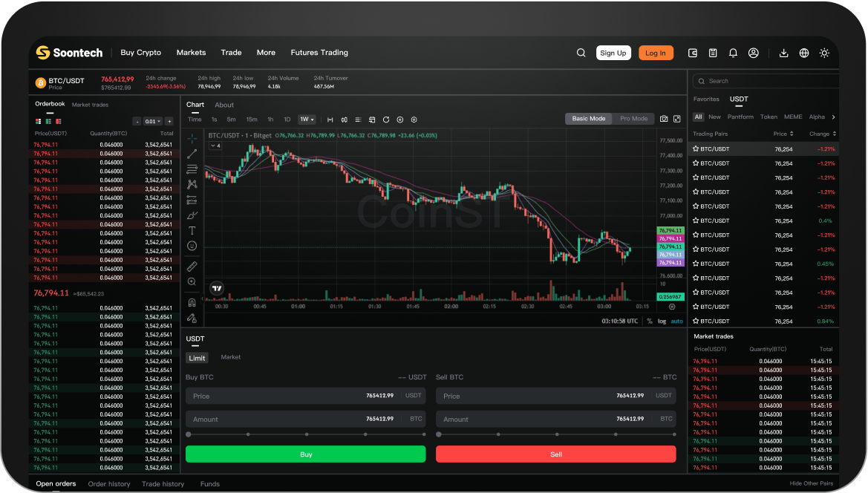The height and width of the screenshot is (493, 868).
Task: Select the brush drawing tool
Action: coord(192,215)
